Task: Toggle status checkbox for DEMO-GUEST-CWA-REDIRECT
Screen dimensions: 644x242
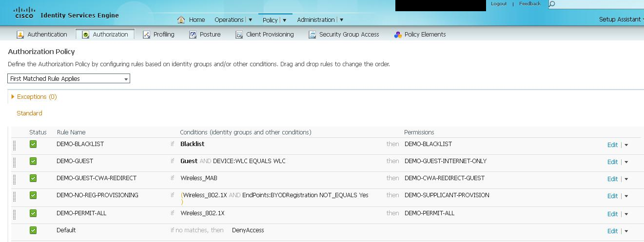Action: [33, 178]
